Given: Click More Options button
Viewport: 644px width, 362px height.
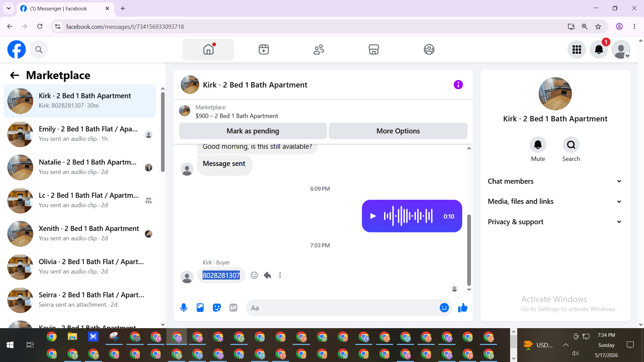Looking at the screenshot, I should [x=398, y=131].
